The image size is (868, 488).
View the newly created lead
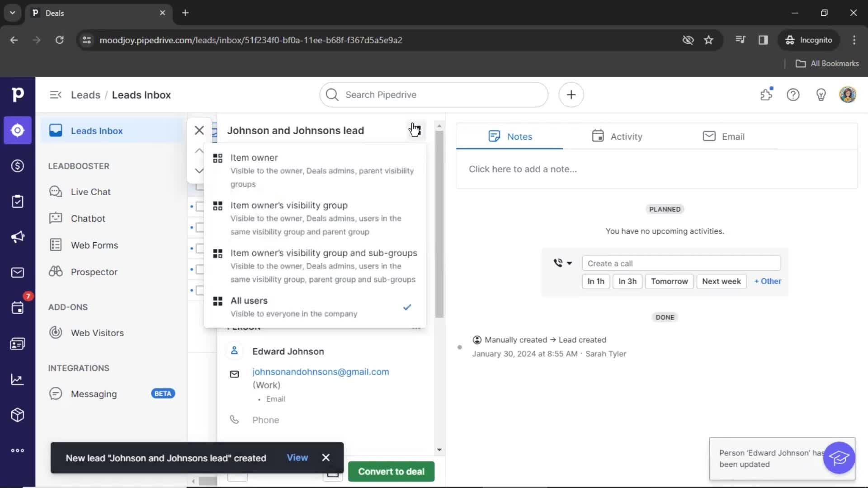(297, 458)
